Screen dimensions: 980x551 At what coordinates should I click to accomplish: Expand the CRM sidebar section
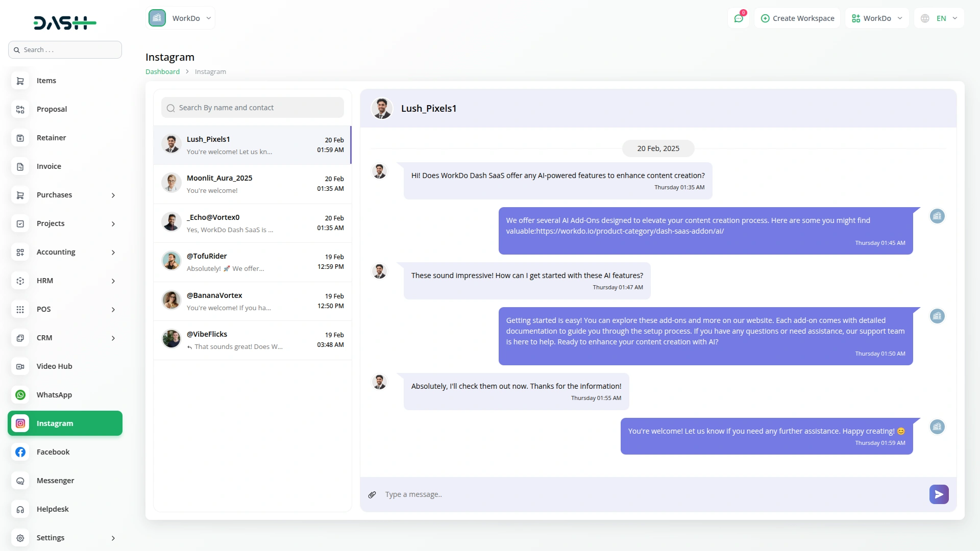click(x=113, y=338)
